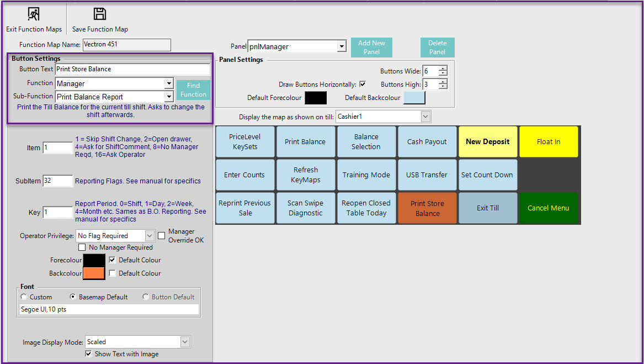644x364 pixels.
Task: Click the orange Backcolour swatch
Action: coord(94,273)
